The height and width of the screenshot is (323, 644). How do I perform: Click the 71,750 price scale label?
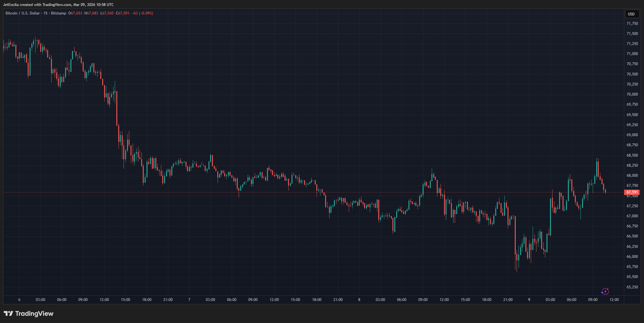click(632, 24)
